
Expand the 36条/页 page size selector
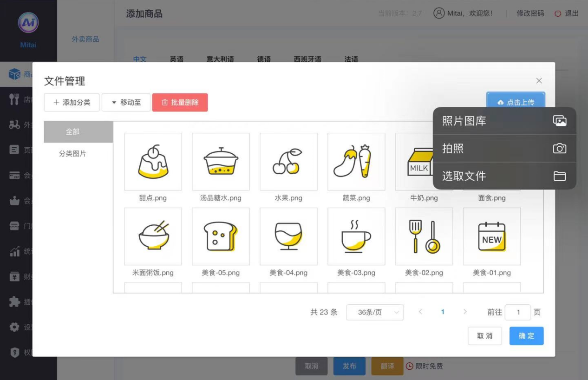click(x=375, y=312)
